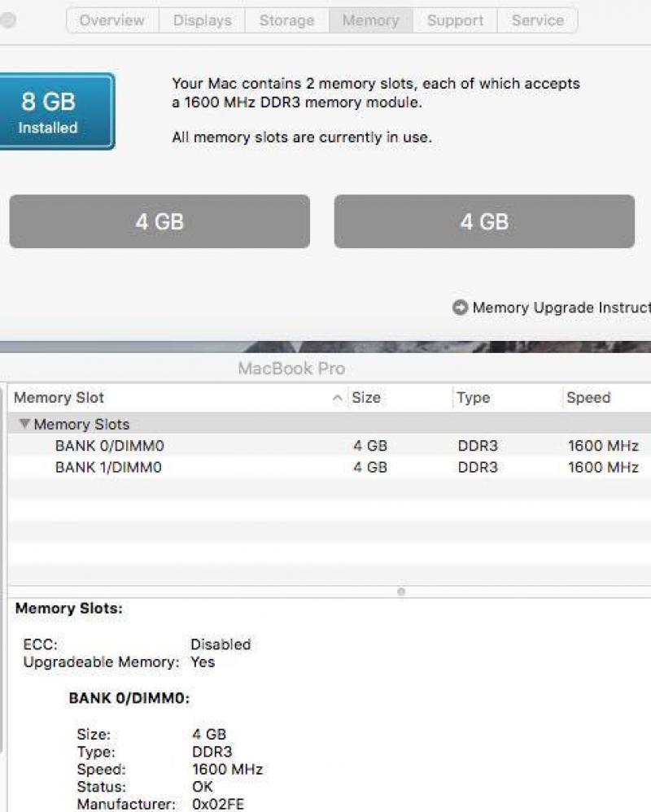Screen dimensions: 651x812
Task: Select the BANK 1/DIMM0 row
Action: click(330, 467)
